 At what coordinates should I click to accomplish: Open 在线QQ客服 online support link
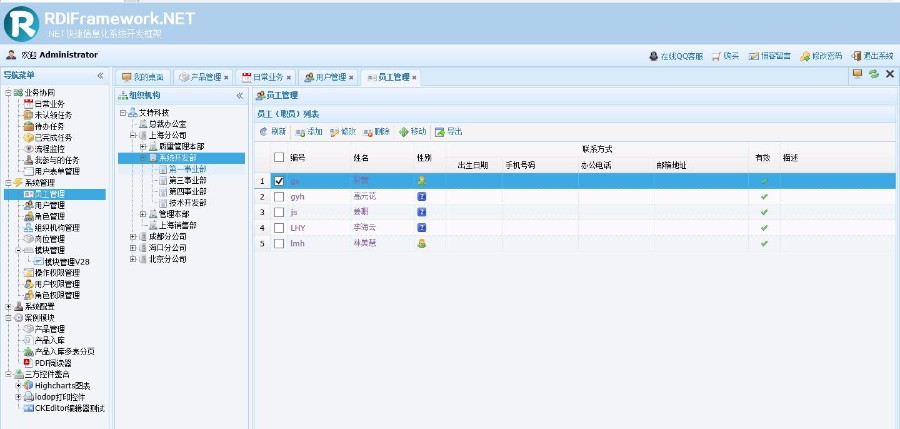(676, 56)
